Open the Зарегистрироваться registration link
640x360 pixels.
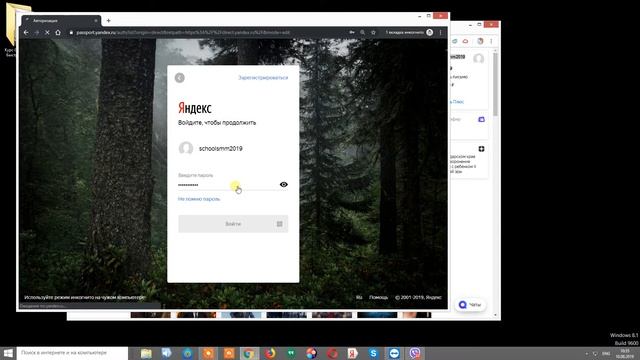click(263, 78)
